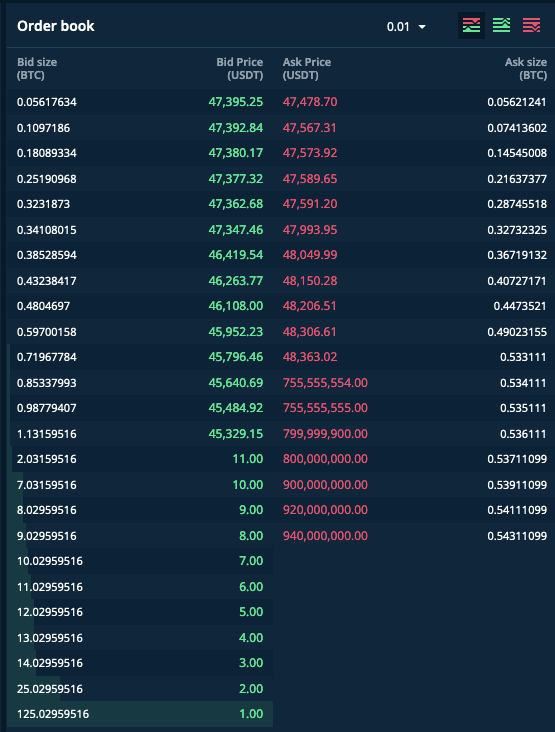Open the 0.01 price grouping dropdown
Viewport: 555px width, 732px height.
pyautogui.click(x=406, y=27)
